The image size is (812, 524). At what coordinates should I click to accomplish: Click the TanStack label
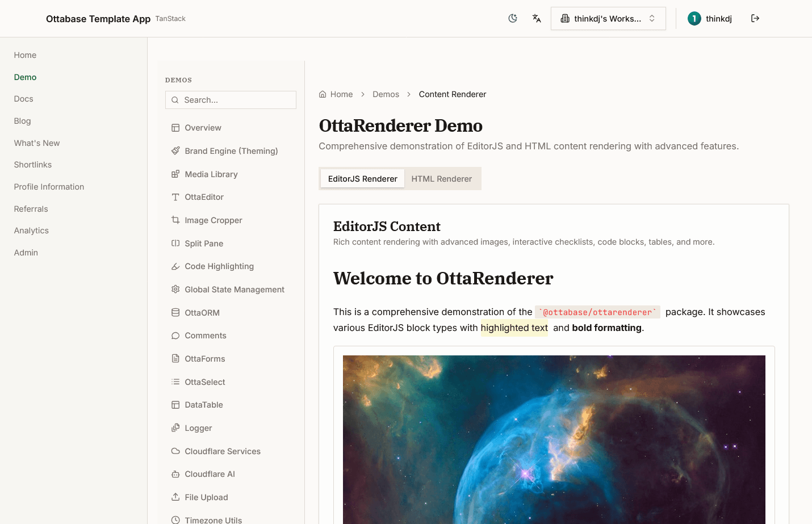170,19
